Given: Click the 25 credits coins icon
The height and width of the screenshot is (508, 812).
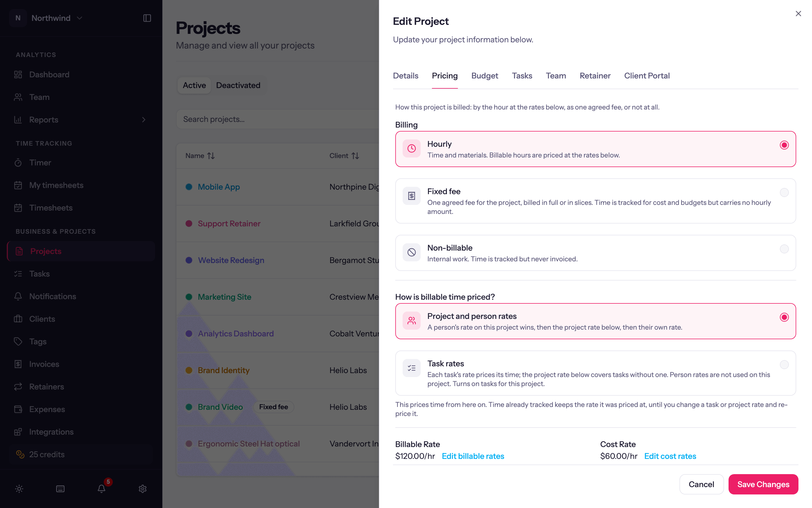Looking at the screenshot, I should [20, 454].
